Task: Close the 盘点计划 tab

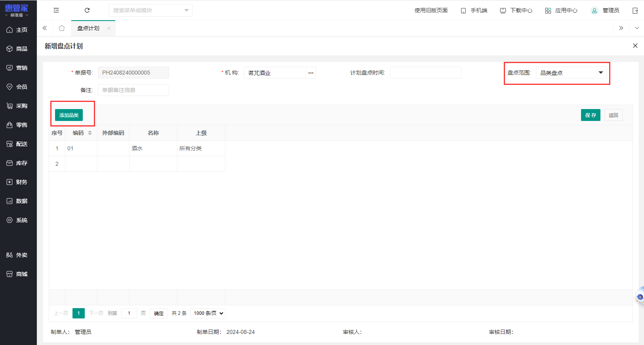Action: [x=109, y=28]
